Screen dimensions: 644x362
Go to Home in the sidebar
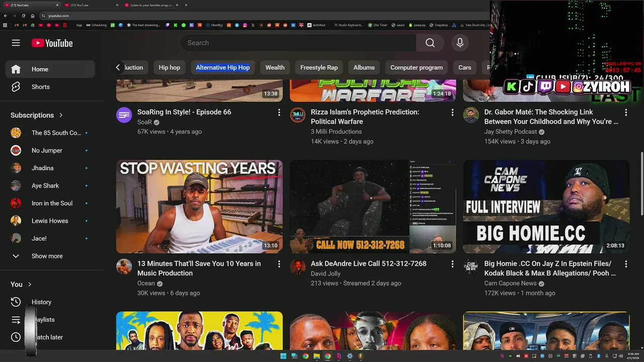(50, 69)
